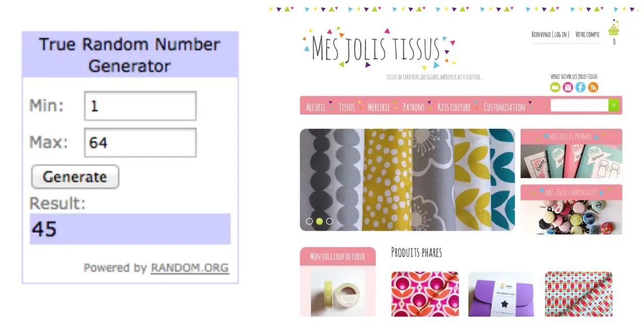Screen dimensions: 644x322
Task: Click the Generate button
Action: point(75,177)
